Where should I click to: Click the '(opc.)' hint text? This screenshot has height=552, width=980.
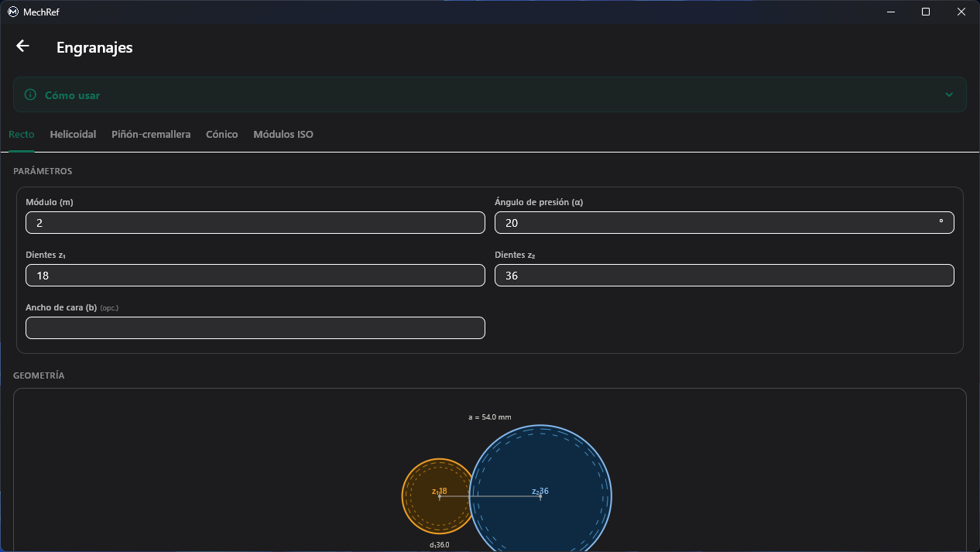point(109,308)
